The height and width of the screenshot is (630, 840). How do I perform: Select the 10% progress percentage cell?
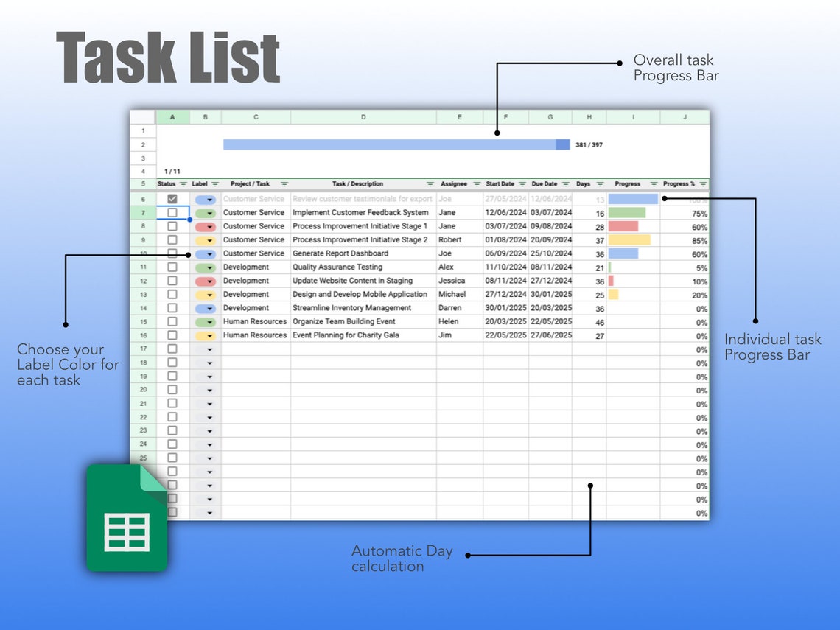click(x=685, y=281)
